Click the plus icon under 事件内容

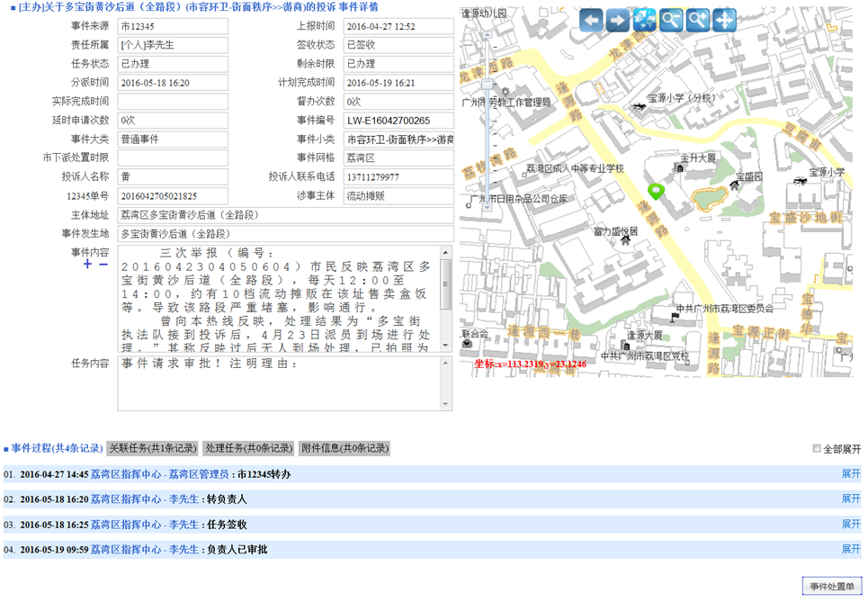tap(87, 265)
